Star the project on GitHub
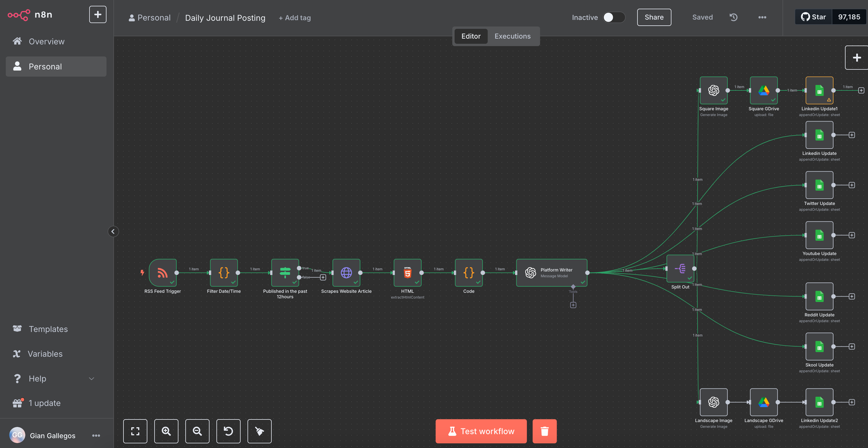This screenshot has width=868, height=448. point(813,17)
